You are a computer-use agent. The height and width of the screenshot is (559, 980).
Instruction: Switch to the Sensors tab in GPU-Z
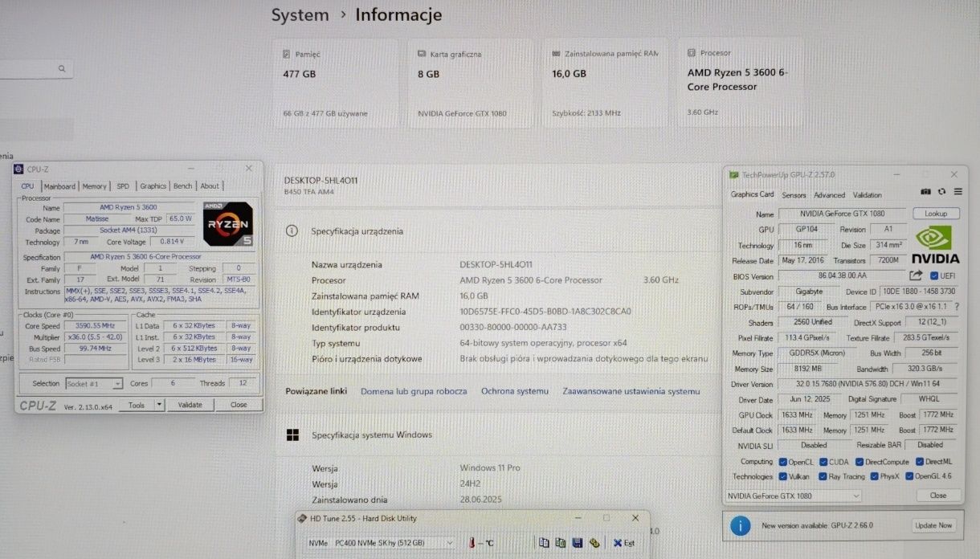(794, 195)
